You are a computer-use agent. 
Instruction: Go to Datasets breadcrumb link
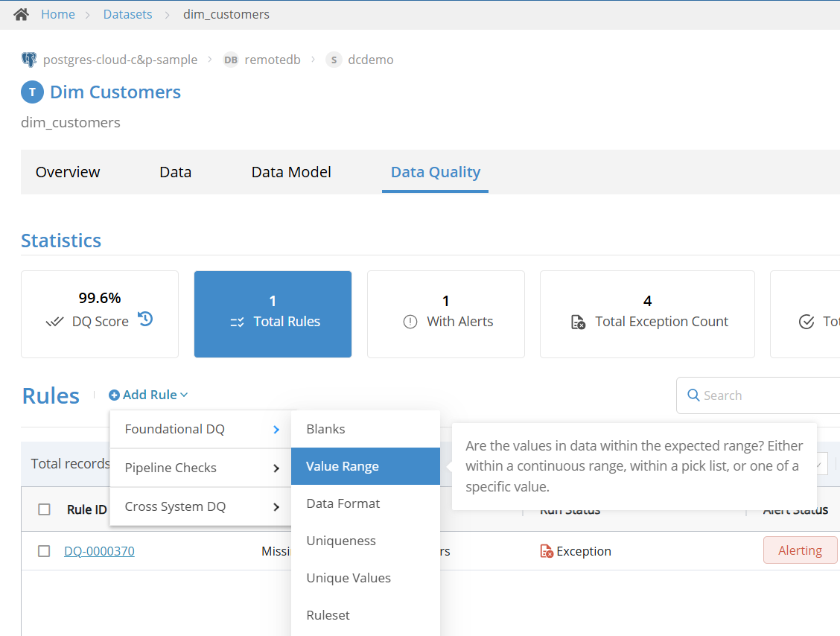tap(127, 14)
